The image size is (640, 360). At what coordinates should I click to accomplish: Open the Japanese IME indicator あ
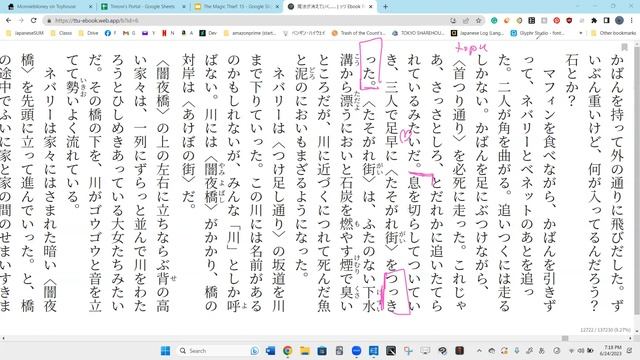coord(542,351)
